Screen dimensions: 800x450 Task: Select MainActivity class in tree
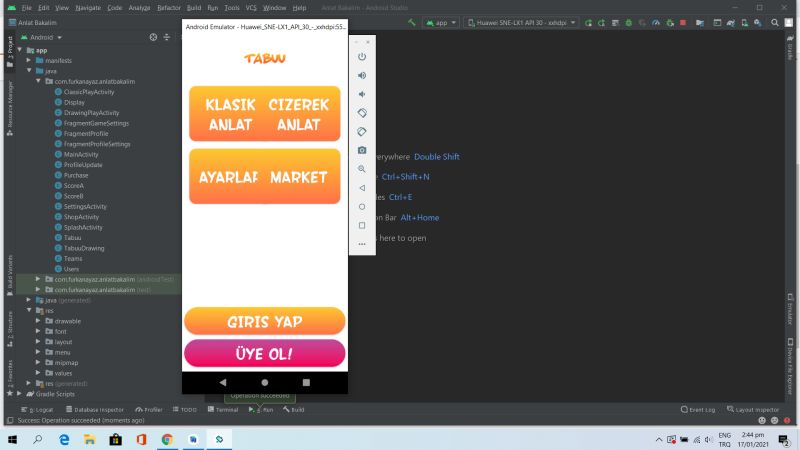[x=81, y=154]
